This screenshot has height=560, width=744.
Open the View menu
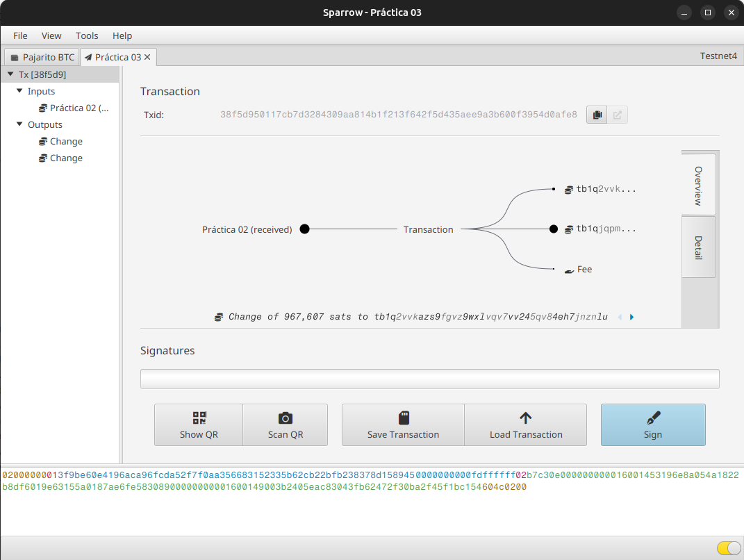(51, 35)
